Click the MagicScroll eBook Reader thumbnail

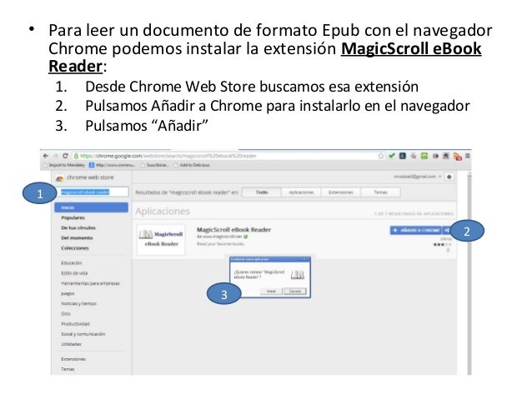pyautogui.click(x=161, y=239)
